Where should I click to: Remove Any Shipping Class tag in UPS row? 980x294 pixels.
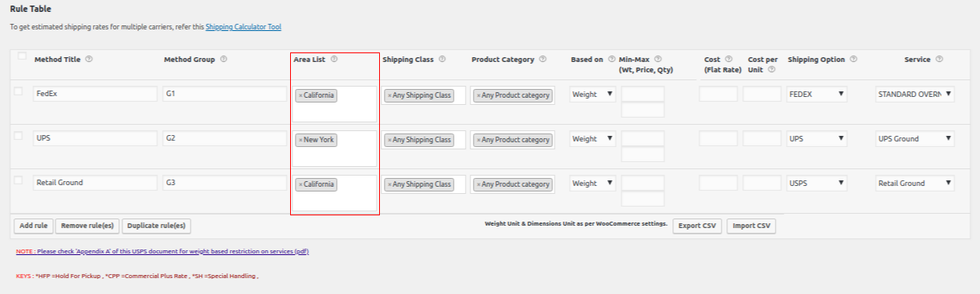click(389, 140)
